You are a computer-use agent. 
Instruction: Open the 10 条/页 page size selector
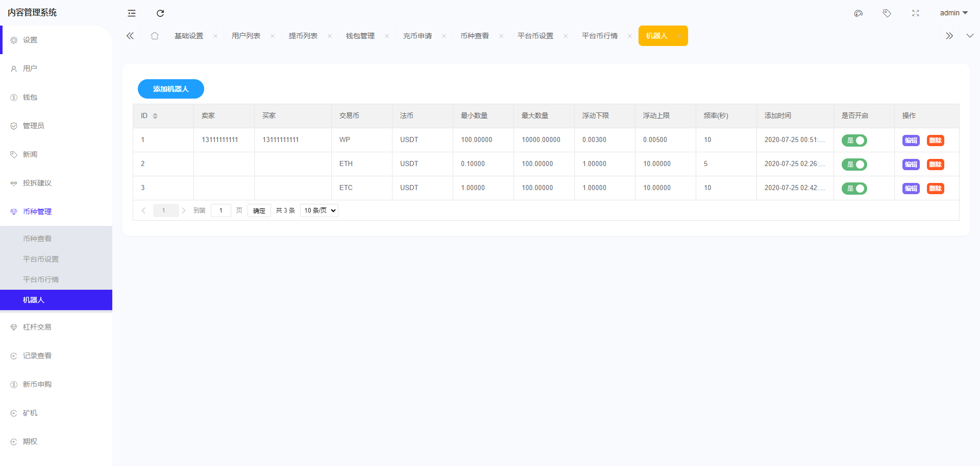(319, 211)
